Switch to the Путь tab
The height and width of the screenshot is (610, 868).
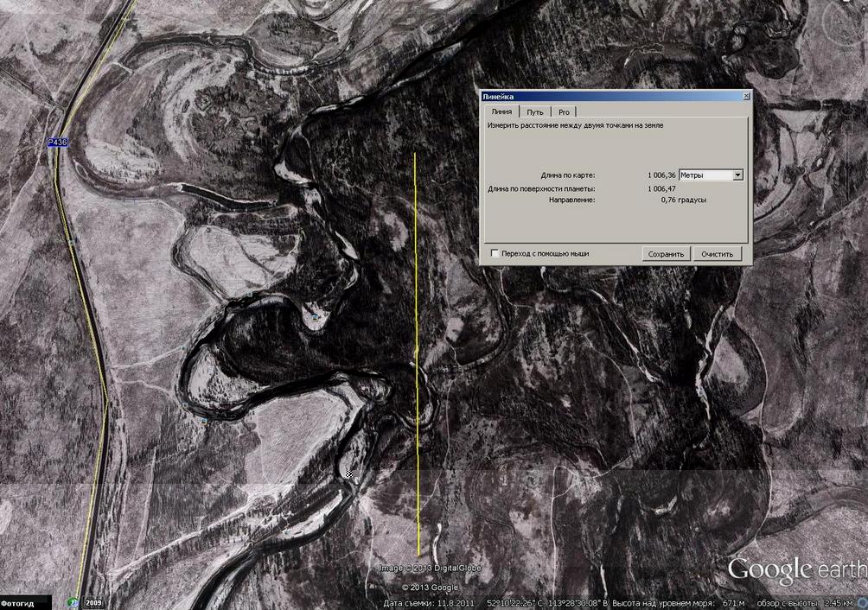pyautogui.click(x=535, y=112)
